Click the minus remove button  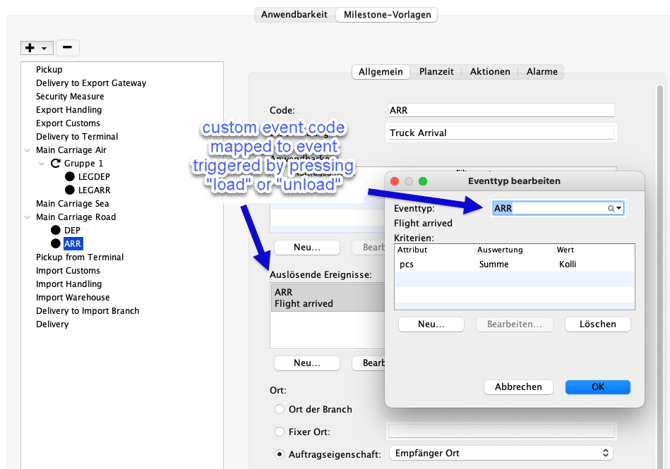[x=68, y=47]
